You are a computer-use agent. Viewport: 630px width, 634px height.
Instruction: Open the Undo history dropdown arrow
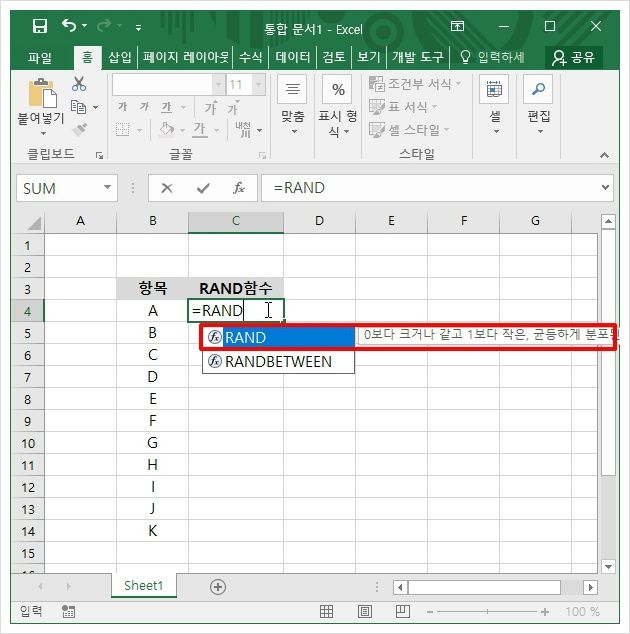coord(85,26)
